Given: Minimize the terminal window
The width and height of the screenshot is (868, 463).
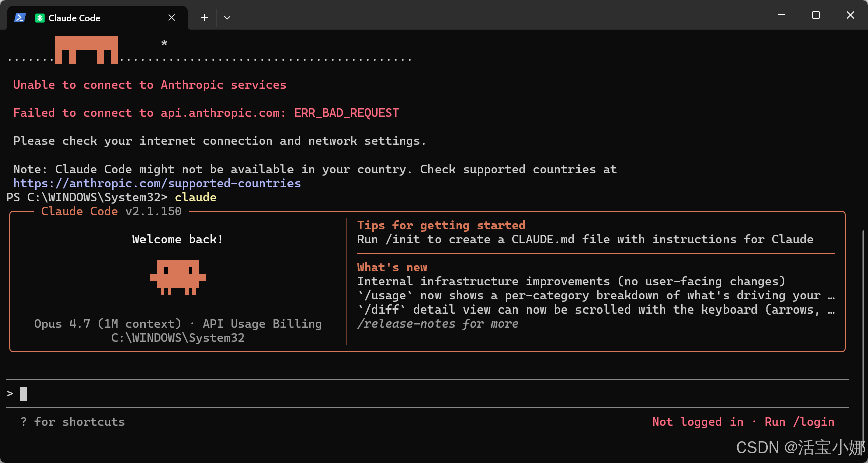Looking at the screenshot, I should click(781, 15).
